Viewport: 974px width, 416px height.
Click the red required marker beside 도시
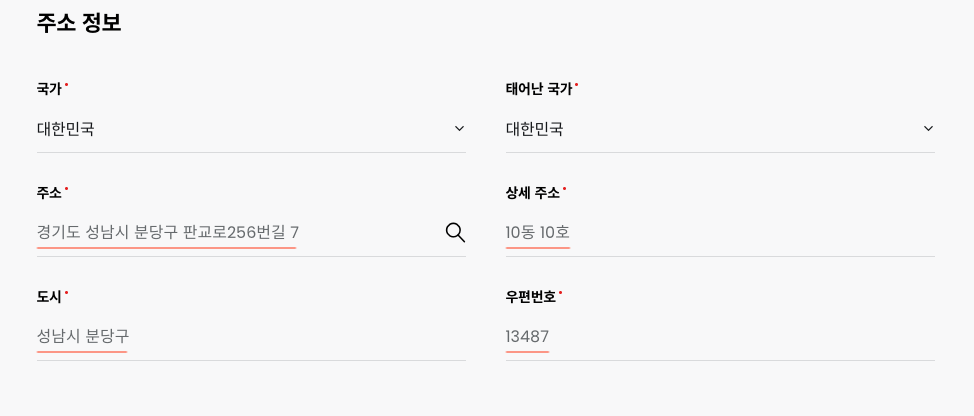(66, 292)
